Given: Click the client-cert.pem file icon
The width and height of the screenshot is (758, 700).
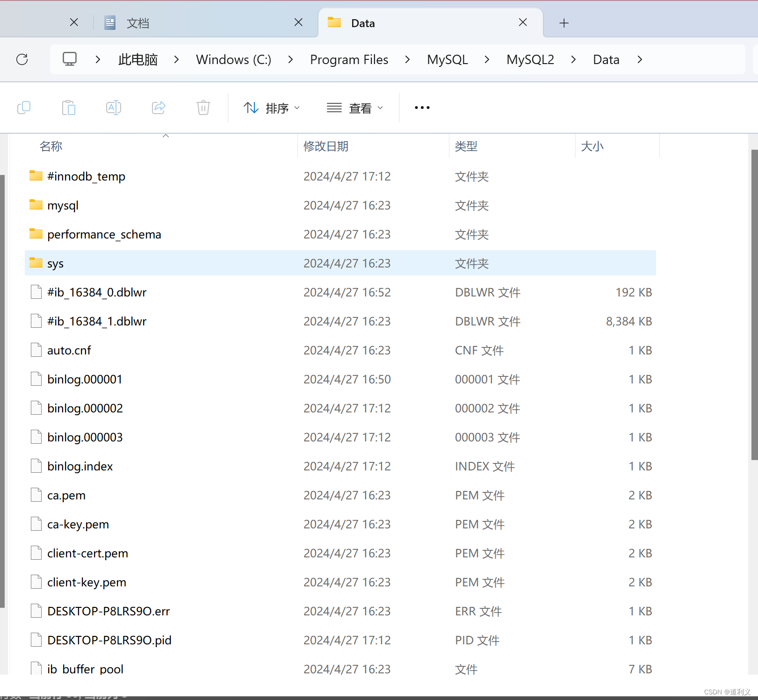Looking at the screenshot, I should pyautogui.click(x=36, y=553).
